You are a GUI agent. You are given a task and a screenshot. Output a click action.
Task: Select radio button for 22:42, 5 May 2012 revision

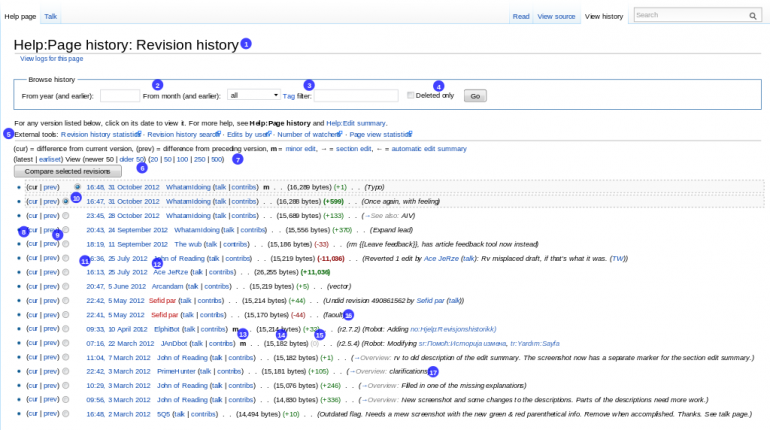coord(66,300)
